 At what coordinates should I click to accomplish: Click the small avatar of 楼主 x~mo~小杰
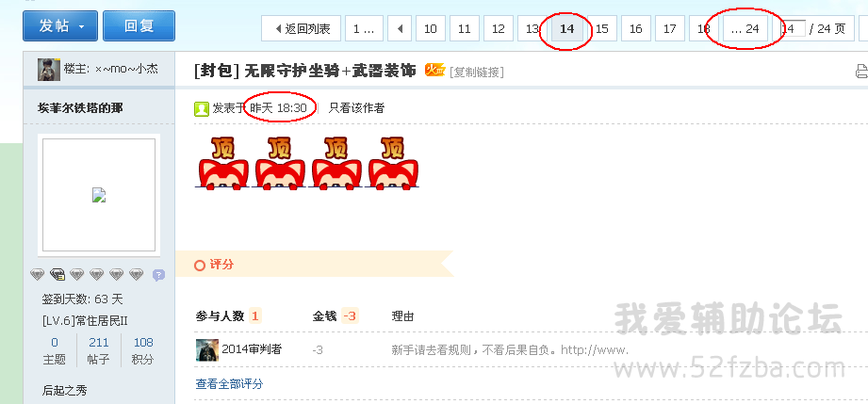(49, 70)
